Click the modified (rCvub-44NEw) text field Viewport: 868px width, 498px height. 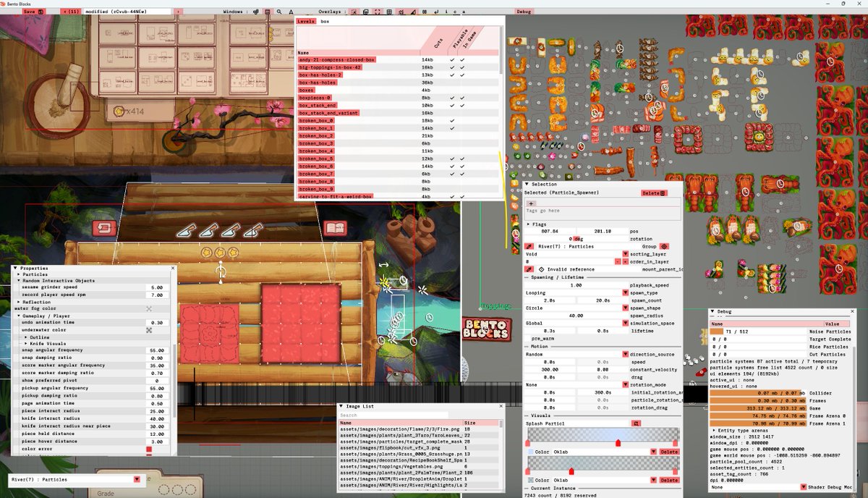coord(128,12)
